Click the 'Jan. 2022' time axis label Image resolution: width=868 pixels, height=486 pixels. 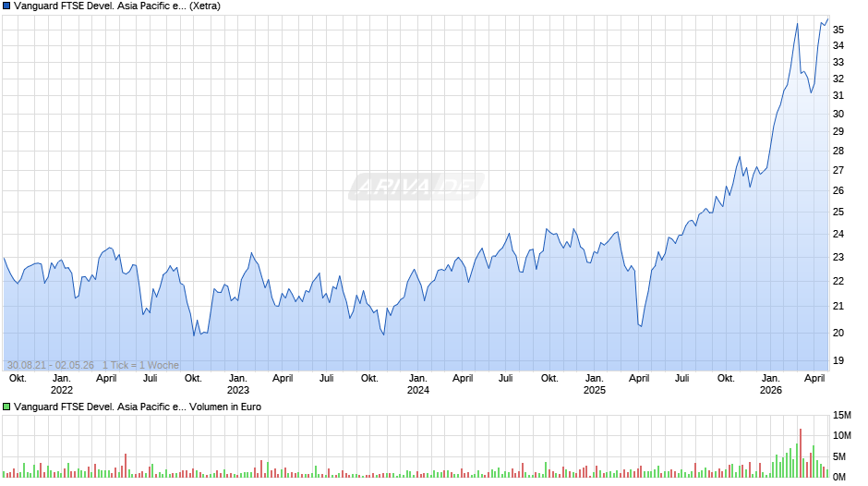(62, 384)
